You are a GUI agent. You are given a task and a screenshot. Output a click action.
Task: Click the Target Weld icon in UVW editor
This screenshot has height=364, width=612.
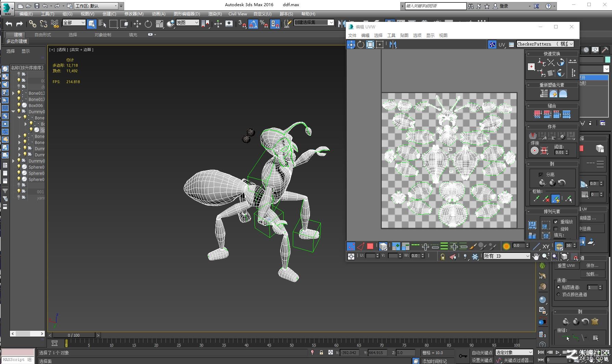pyautogui.click(x=534, y=151)
